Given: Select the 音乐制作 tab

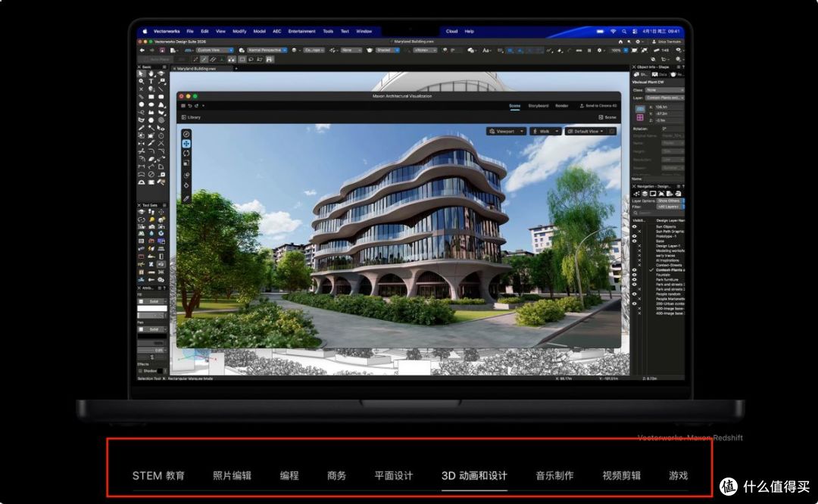Looking at the screenshot, I should (x=554, y=475).
